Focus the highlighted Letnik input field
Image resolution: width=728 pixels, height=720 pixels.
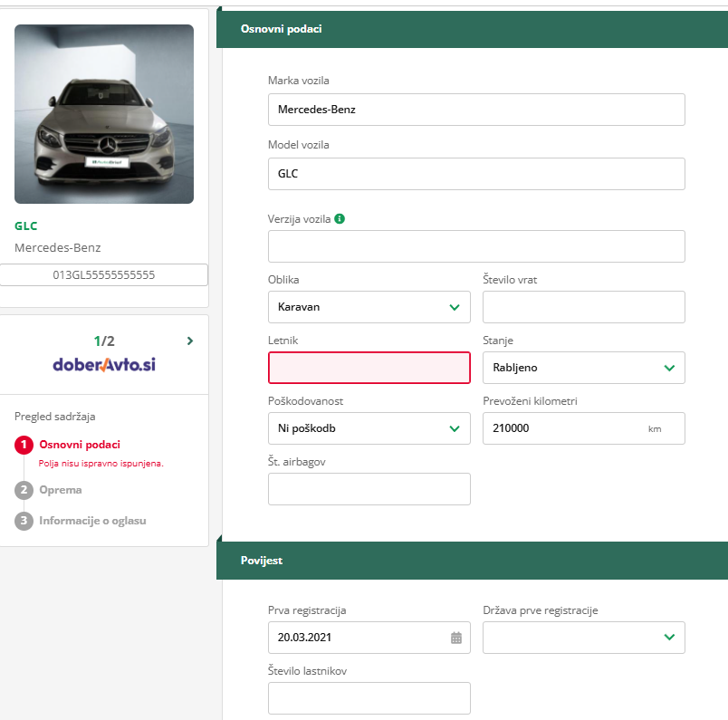(x=369, y=368)
